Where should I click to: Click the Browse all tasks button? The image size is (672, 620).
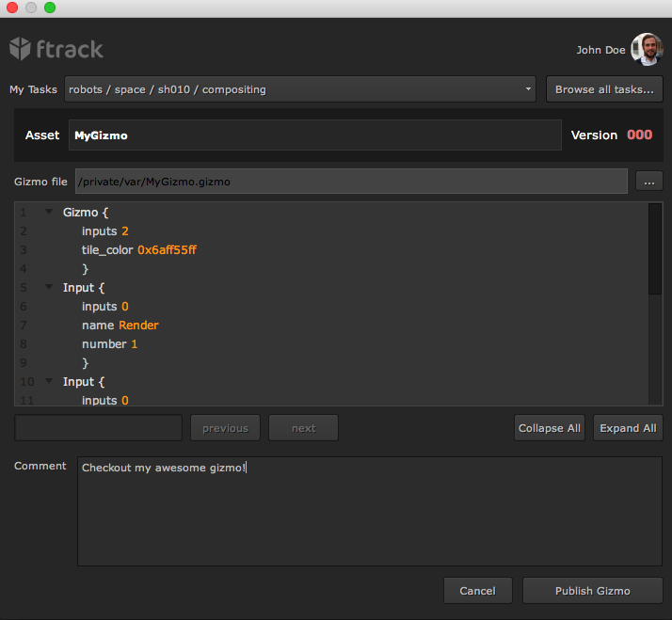[x=604, y=89]
